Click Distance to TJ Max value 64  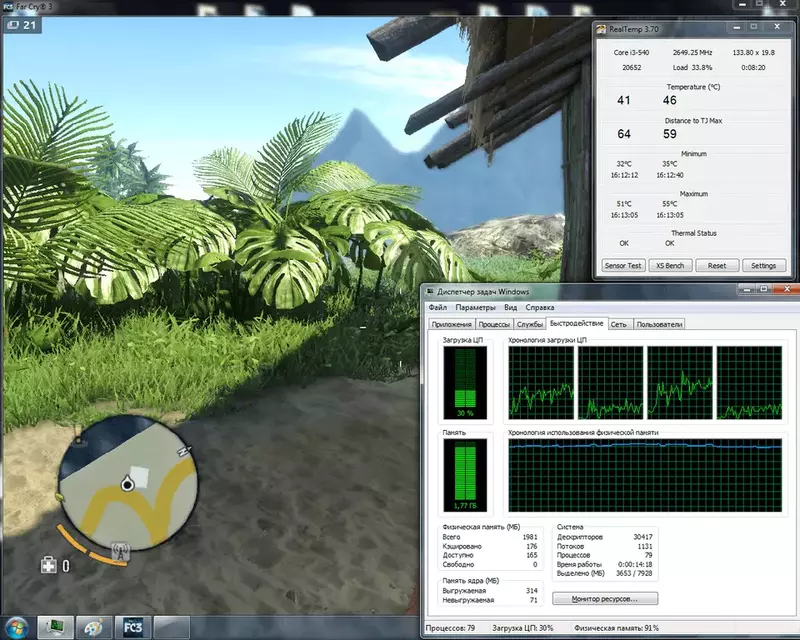pos(623,134)
